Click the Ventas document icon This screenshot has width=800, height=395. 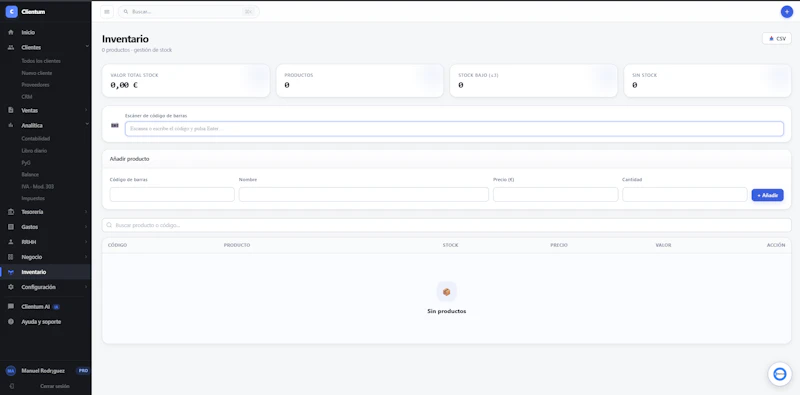11,110
